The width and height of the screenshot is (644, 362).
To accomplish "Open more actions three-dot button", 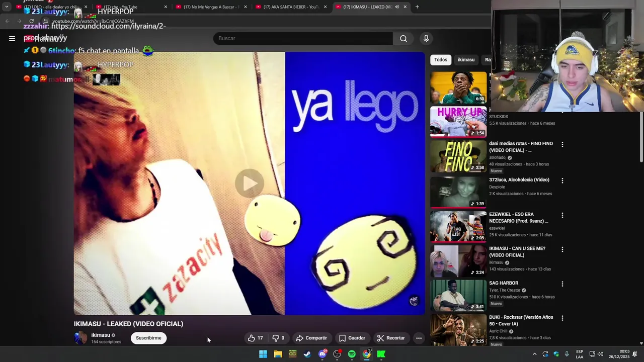I will click(x=419, y=338).
